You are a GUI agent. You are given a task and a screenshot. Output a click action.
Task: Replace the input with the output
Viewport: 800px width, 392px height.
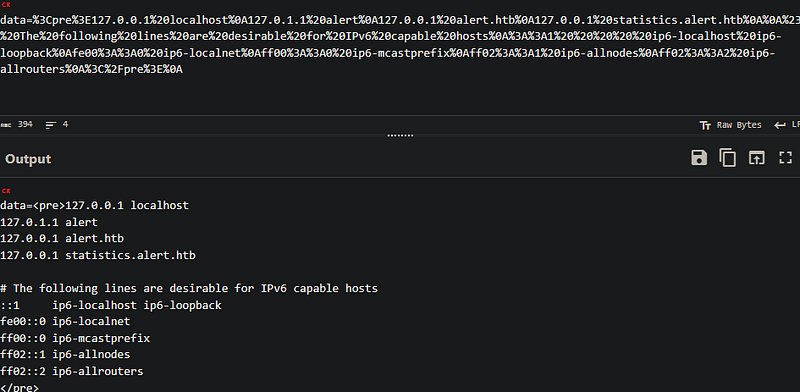(x=756, y=158)
